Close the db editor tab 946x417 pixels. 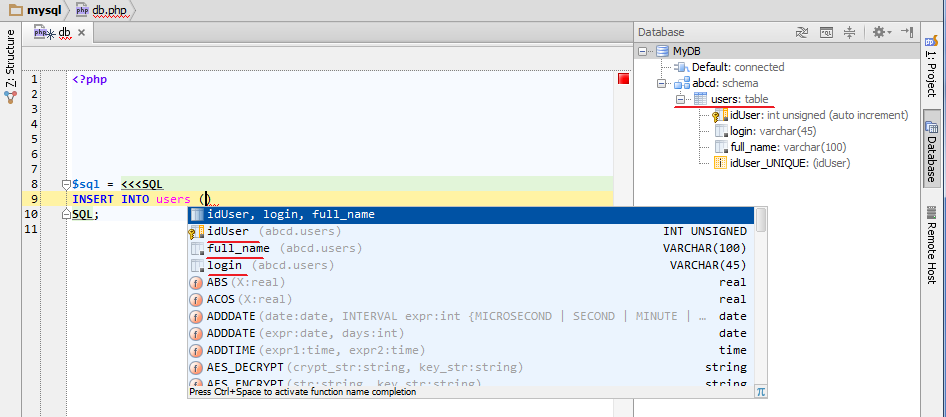pos(81,33)
